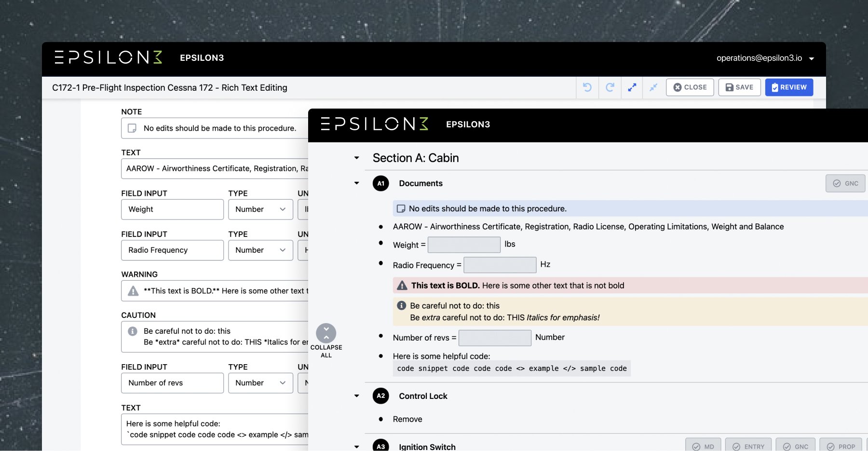Open operations@epsilon3.io account dropdown
868x451 pixels.
coord(765,58)
